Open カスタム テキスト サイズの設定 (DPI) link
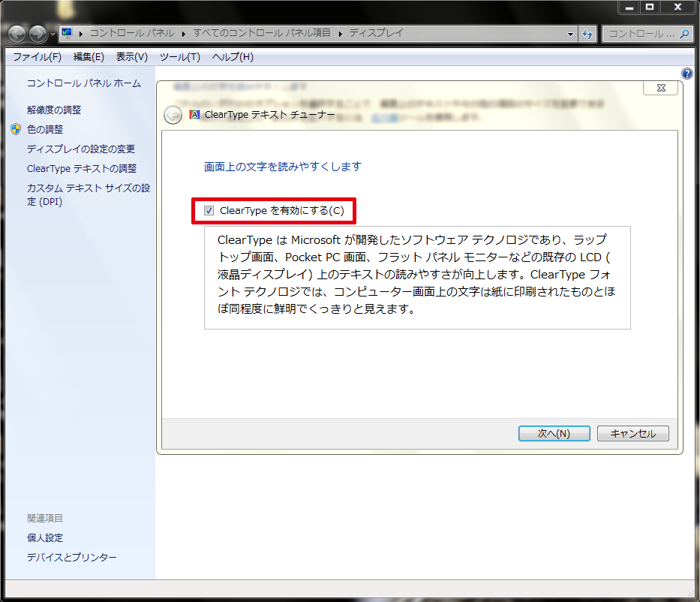The image size is (700, 602). tap(89, 194)
